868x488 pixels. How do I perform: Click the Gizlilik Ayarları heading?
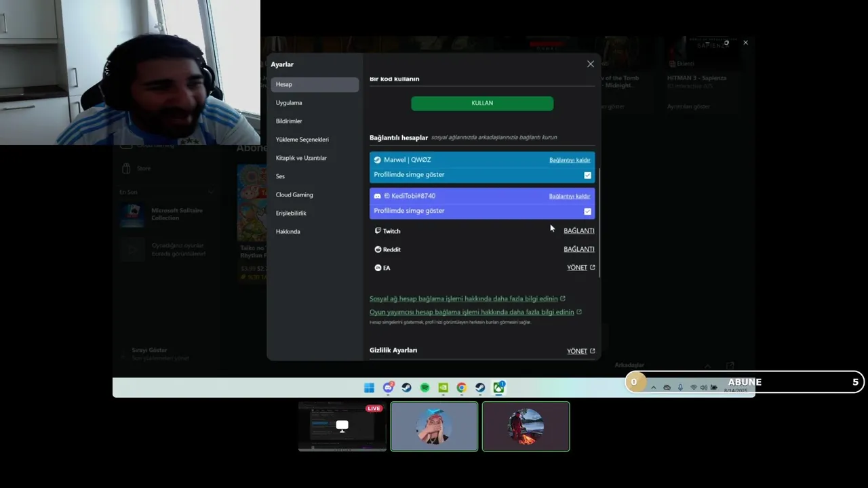point(393,350)
